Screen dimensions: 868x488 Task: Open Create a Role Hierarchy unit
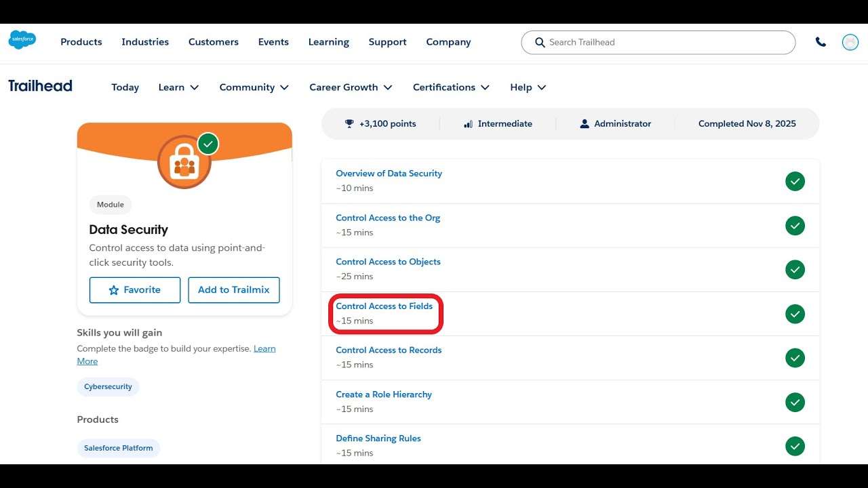(x=384, y=394)
